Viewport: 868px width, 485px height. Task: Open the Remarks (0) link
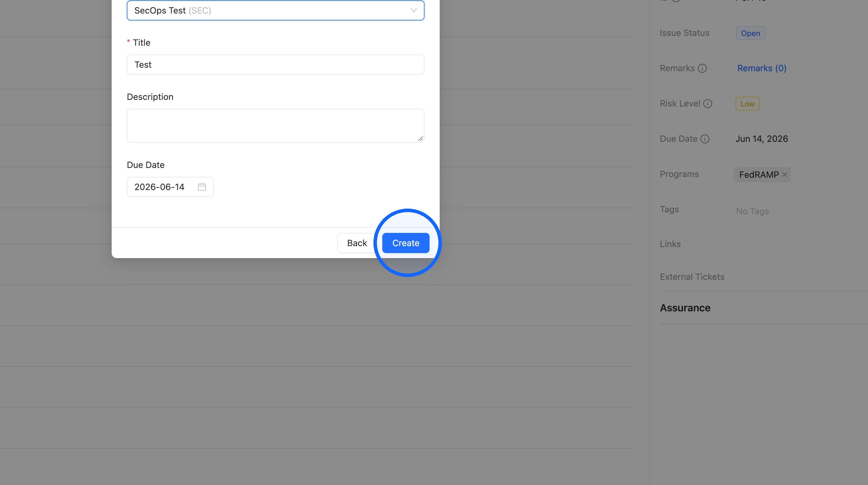click(761, 68)
